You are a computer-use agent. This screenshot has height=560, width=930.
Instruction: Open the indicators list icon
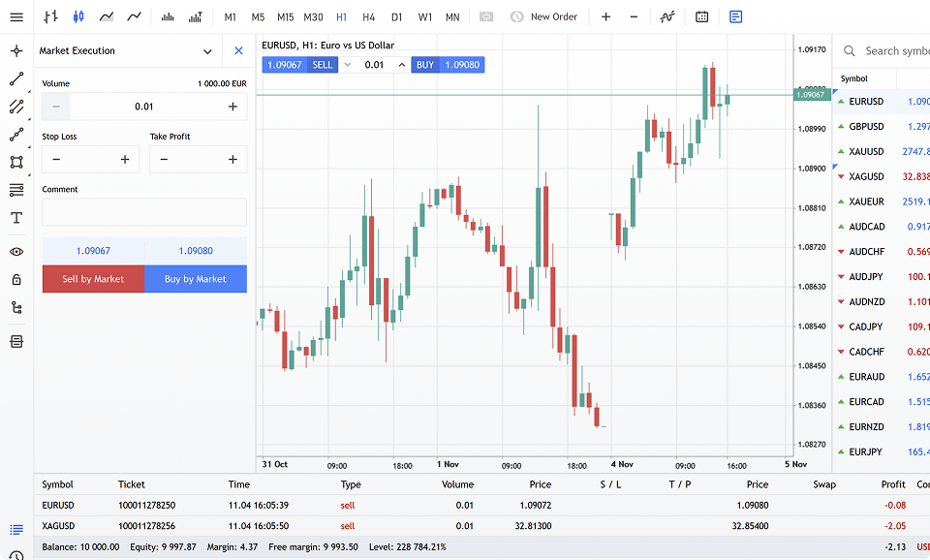(x=667, y=16)
